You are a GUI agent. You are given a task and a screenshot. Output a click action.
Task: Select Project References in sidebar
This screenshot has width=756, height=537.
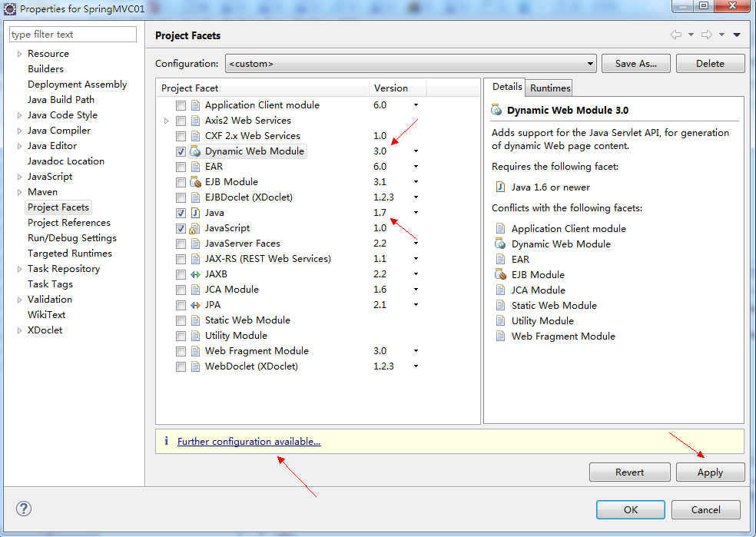[69, 223]
